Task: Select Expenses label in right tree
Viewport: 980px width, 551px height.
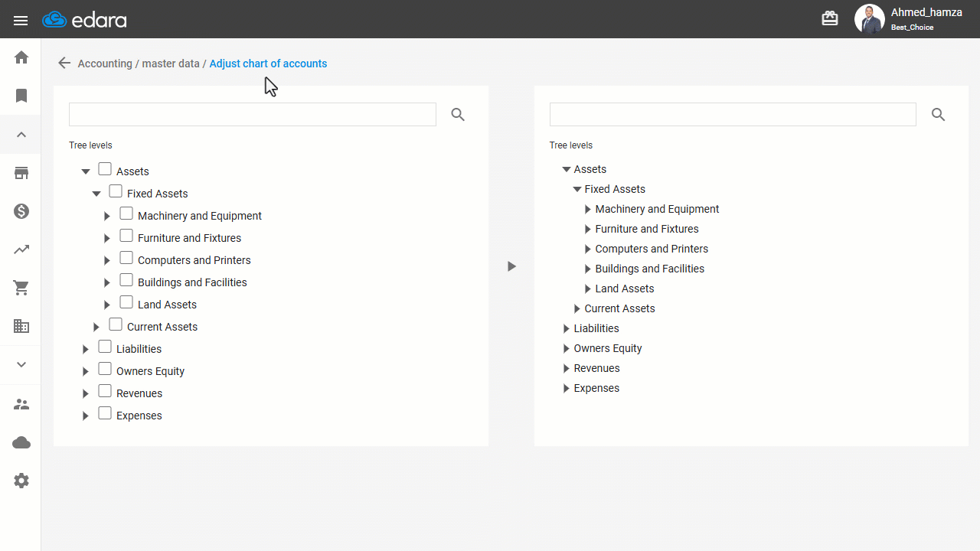Action: click(x=596, y=388)
